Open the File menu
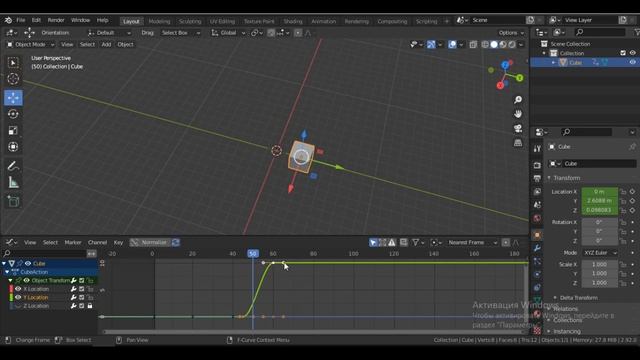Screen dimensions: 640x360 coord(21,20)
